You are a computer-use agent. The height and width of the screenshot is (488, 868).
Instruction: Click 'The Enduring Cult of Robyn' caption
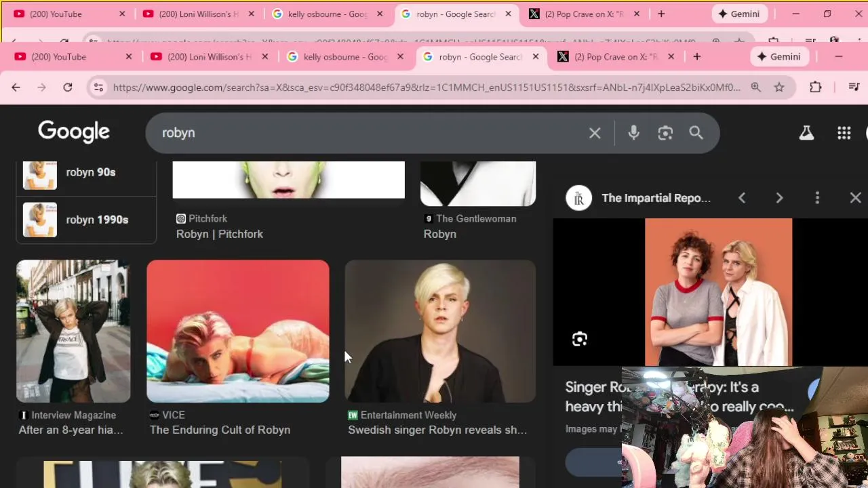click(x=220, y=430)
